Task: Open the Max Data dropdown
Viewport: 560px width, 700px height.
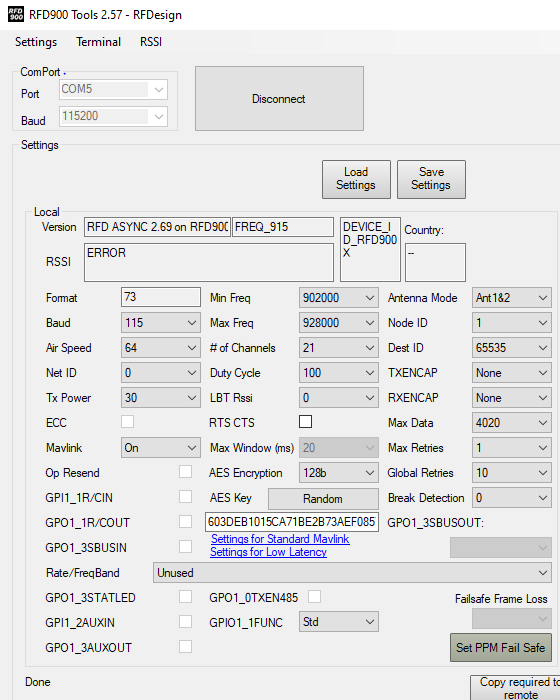Action: 512,423
